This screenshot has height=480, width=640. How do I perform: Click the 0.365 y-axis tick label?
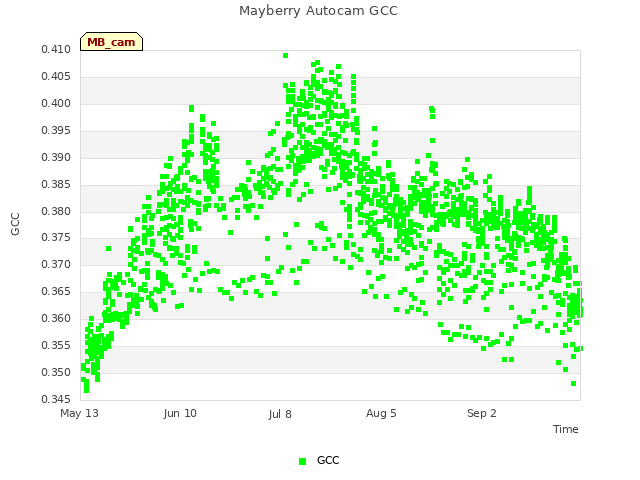pyautogui.click(x=56, y=291)
